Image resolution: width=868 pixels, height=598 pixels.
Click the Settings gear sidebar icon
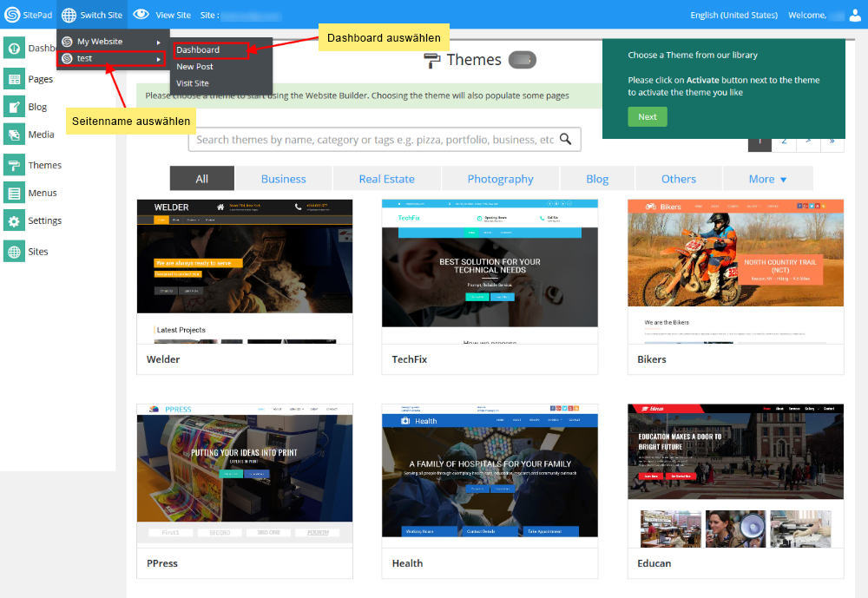tap(14, 220)
